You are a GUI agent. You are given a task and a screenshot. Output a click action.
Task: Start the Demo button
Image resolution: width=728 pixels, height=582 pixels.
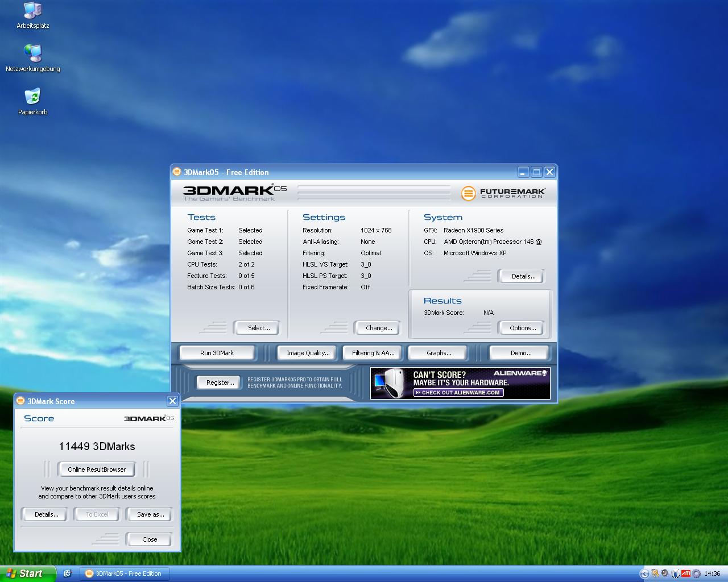click(x=520, y=353)
